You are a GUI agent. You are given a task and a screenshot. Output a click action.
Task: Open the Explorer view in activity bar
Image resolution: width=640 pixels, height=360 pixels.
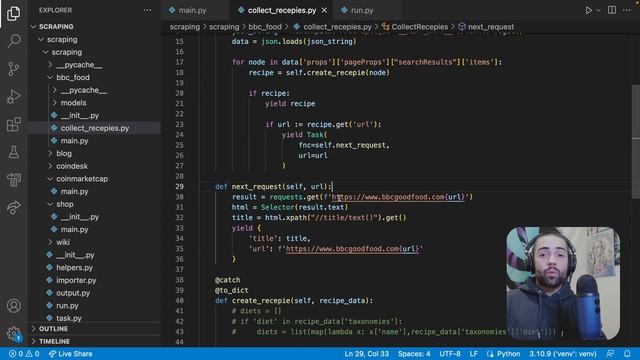coord(13,13)
